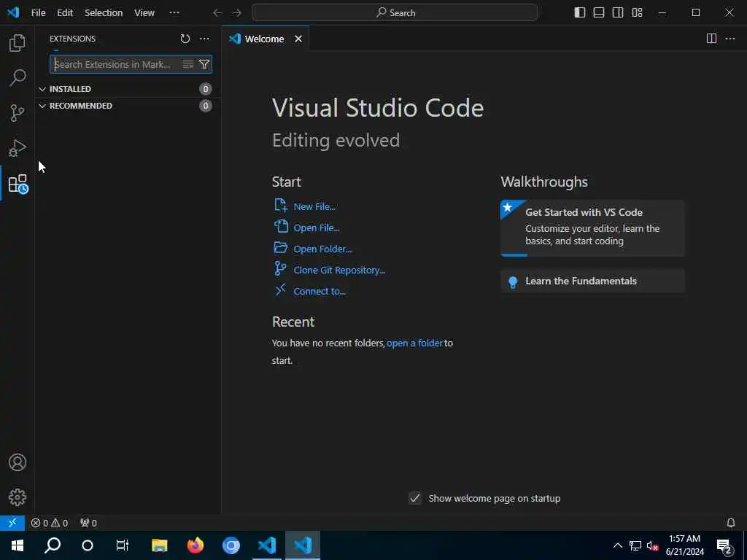Click the open a folder link
747x560 pixels.
(x=414, y=343)
